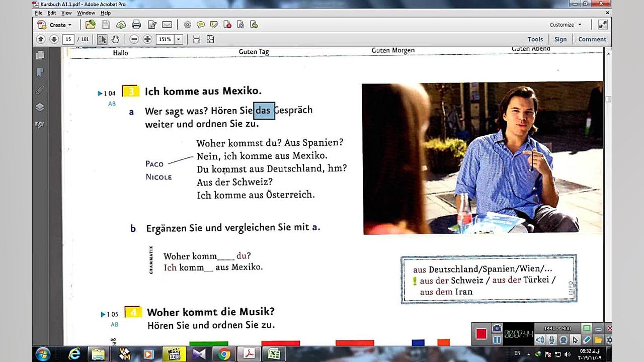Show Layers panel in sidebar
This screenshot has width=644, height=362.
tap(40, 107)
